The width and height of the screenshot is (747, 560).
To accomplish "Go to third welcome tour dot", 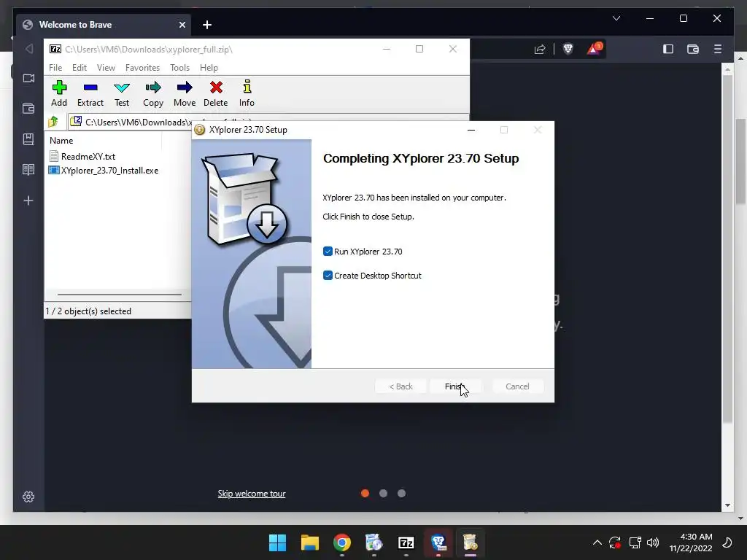I will (x=402, y=494).
